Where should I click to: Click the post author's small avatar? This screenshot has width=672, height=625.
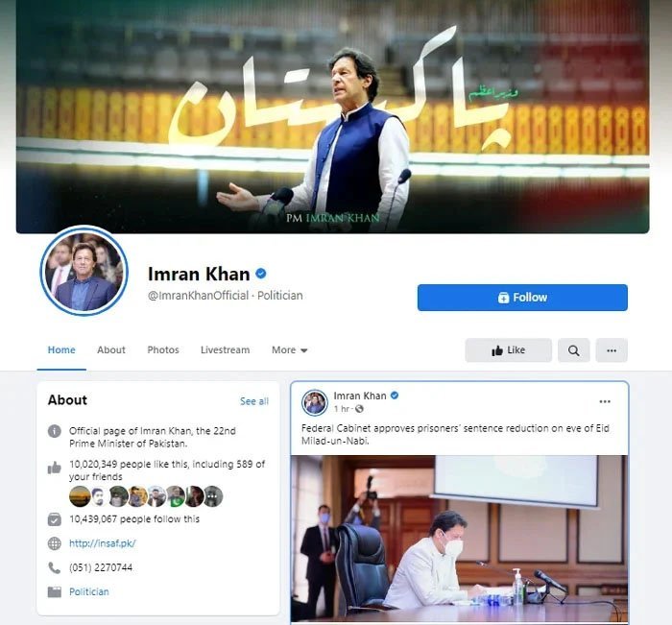click(315, 402)
